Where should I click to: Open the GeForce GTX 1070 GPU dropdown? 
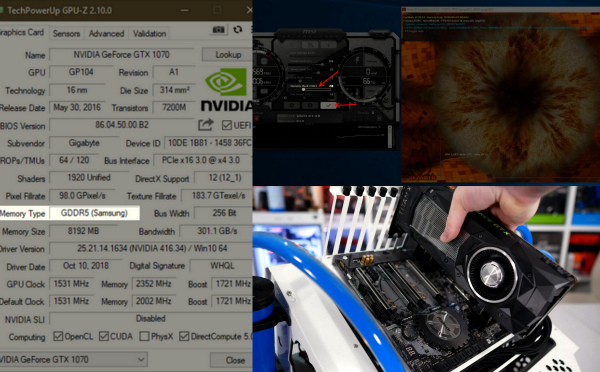pyautogui.click(x=73, y=359)
